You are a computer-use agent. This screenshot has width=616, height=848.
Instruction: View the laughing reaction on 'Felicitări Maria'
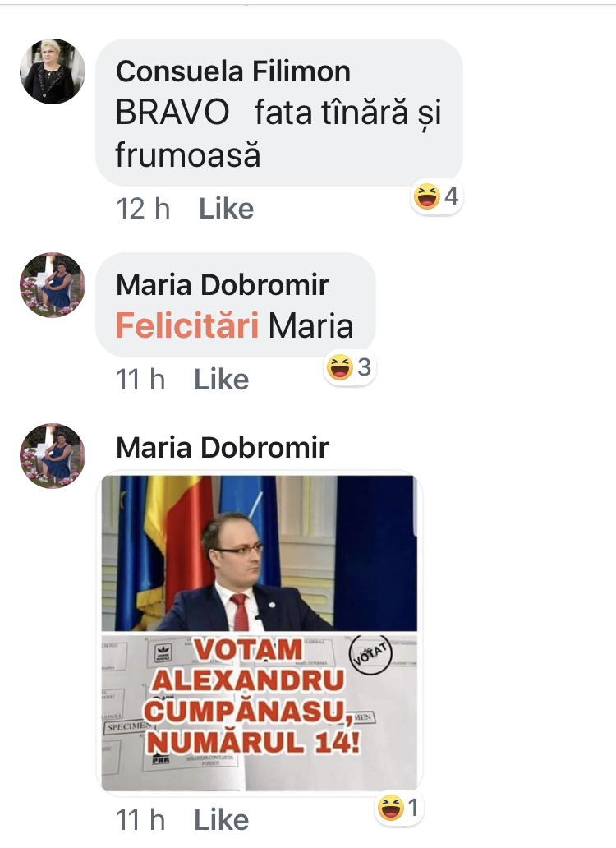point(340,367)
